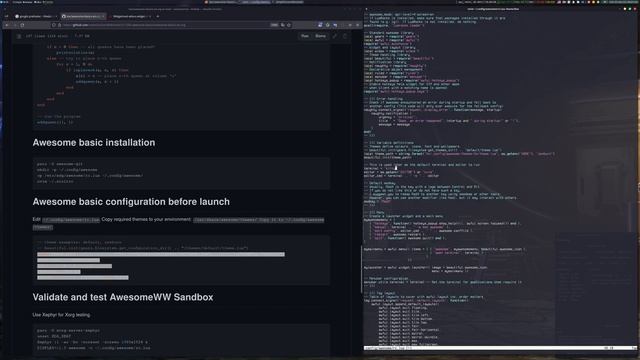Select the active GitHub browser tab

click(x=83, y=16)
